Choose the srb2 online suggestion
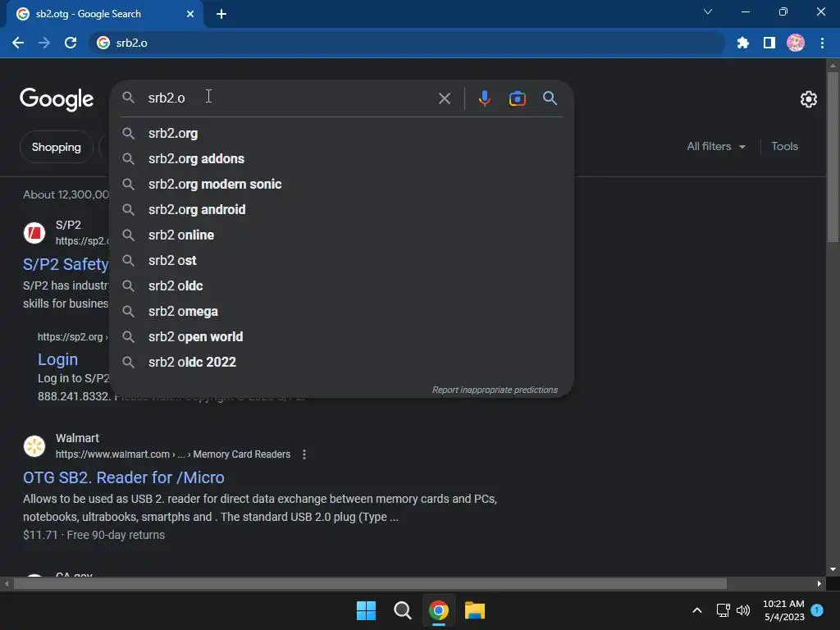Viewport: 840px width, 630px height. click(x=342, y=235)
